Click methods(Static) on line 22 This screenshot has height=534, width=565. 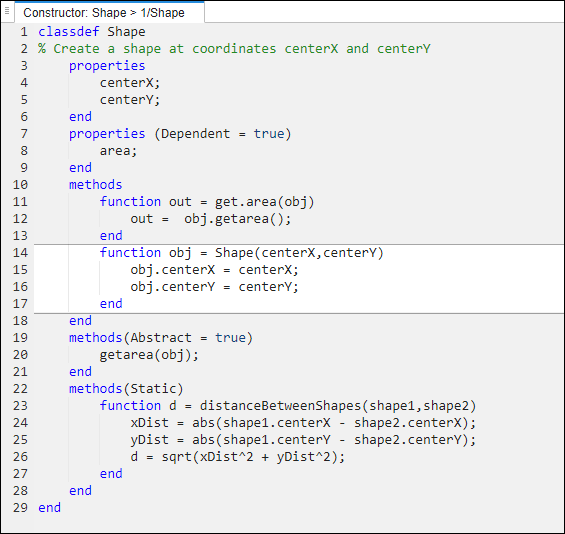coord(126,389)
